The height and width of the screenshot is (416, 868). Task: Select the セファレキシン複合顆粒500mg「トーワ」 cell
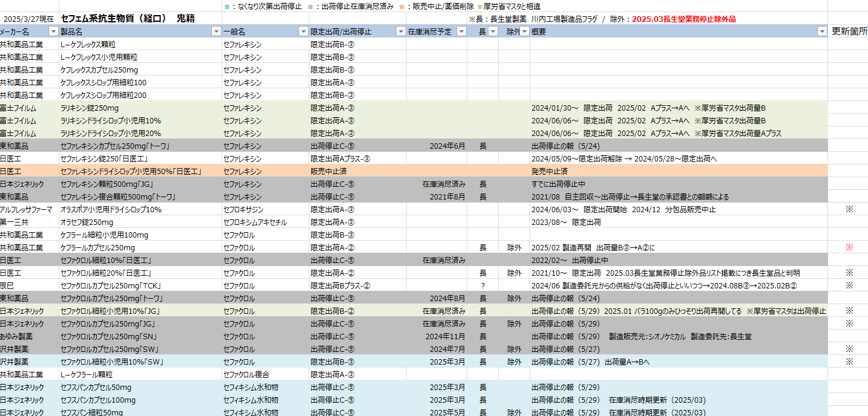140,197
